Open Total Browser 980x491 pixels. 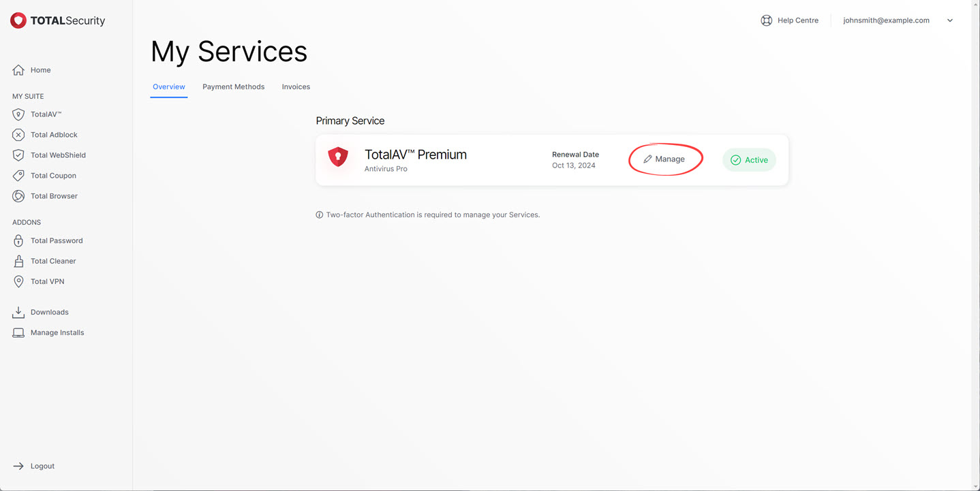click(55, 195)
